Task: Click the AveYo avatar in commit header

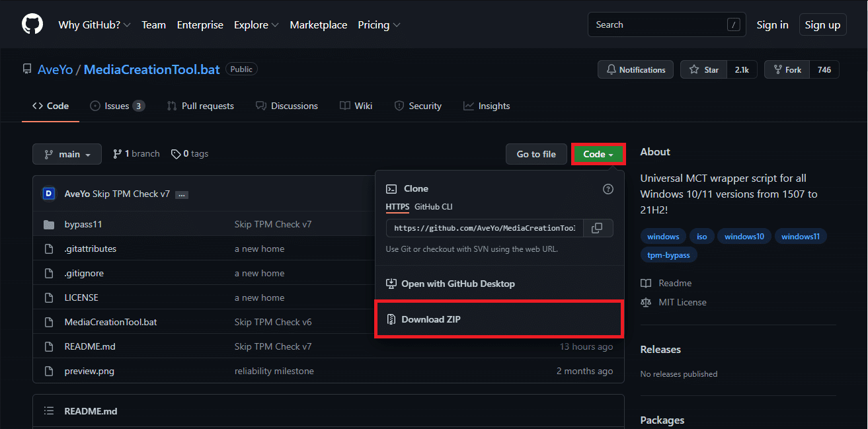Action: 49,194
